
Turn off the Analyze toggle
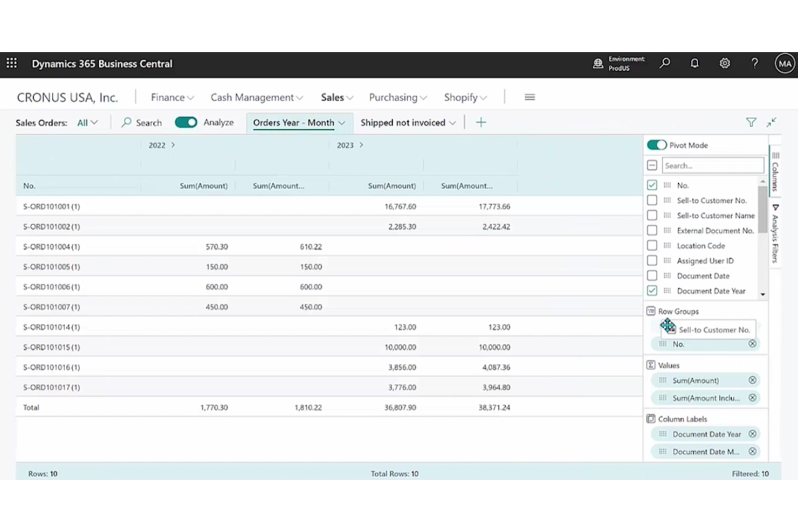coord(186,122)
